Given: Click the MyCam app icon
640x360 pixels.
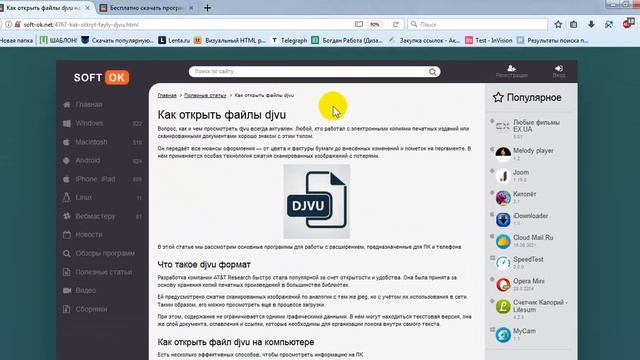Looking at the screenshot, I should pos(503,335).
